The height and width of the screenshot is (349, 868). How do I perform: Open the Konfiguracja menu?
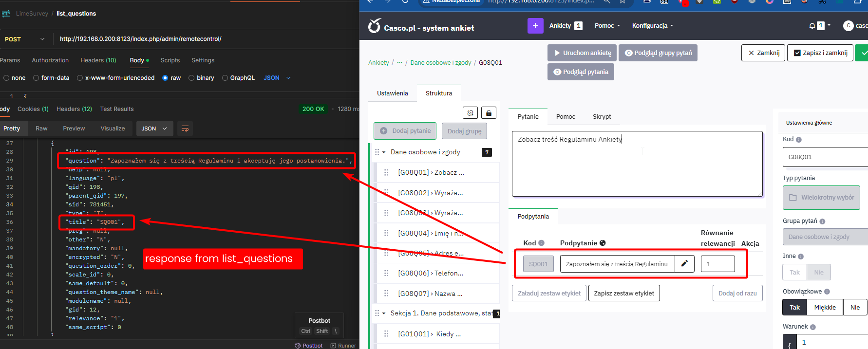[x=652, y=26]
